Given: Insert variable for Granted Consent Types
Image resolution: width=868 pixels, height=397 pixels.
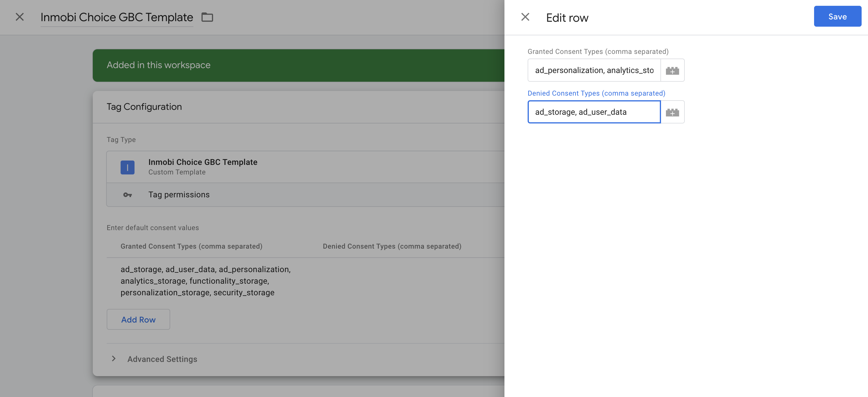Looking at the screenshot, I should [x=672, y=70].
